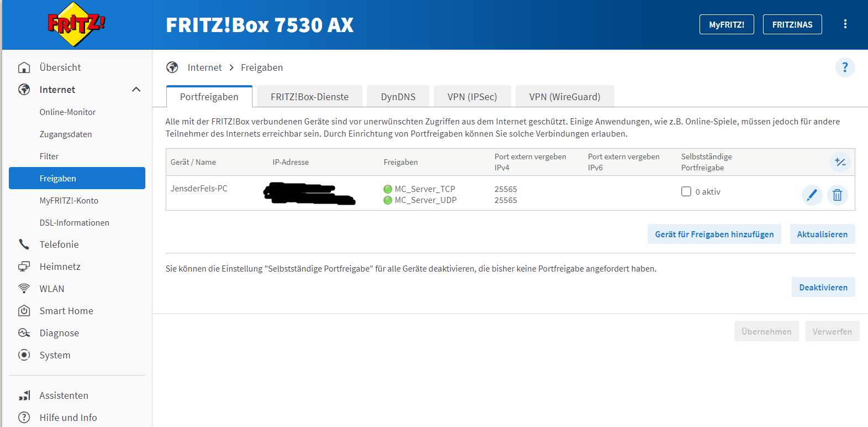Click the Assistenten stairs icon
This screenshot has width=868, height=427.
[x=24, y=395]
